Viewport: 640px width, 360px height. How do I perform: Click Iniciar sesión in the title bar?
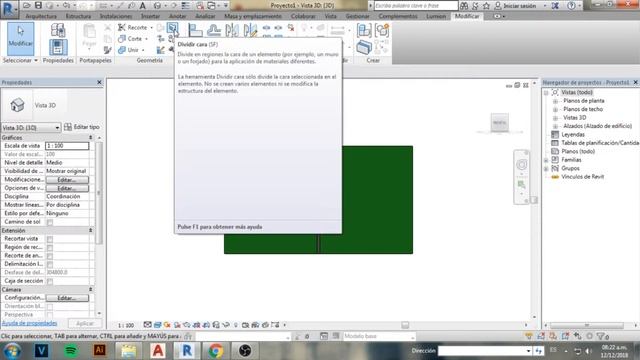click(x=520, y=6)
